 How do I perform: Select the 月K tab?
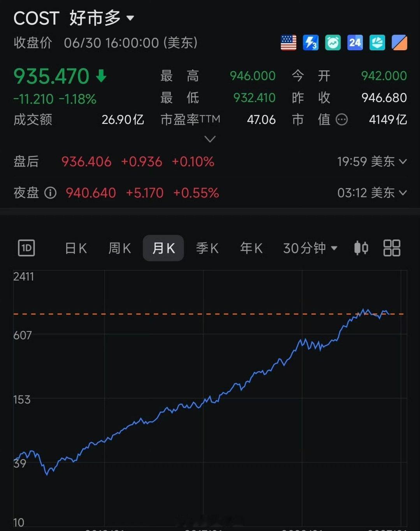click(x=163, y=248)
